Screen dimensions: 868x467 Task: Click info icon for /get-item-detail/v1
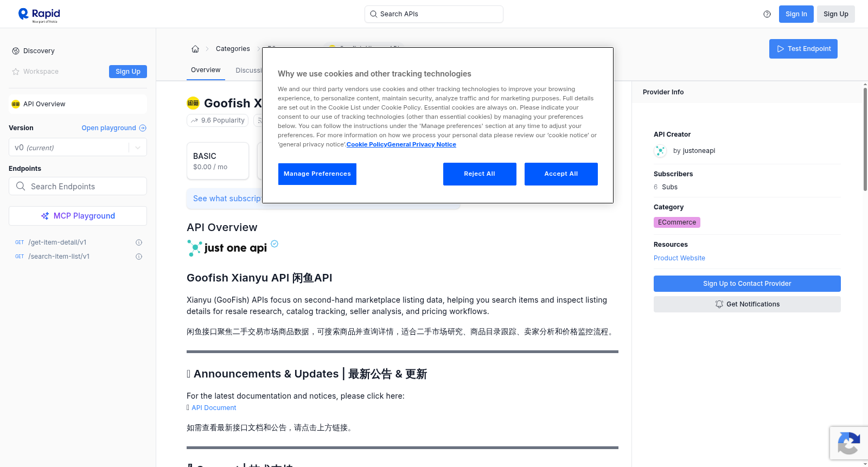(x=139, y=242)
